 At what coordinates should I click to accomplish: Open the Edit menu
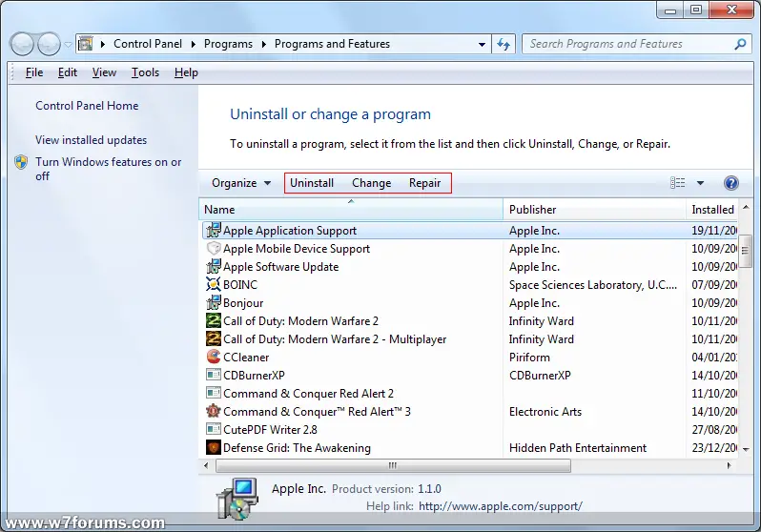click(x=68, y=72)
